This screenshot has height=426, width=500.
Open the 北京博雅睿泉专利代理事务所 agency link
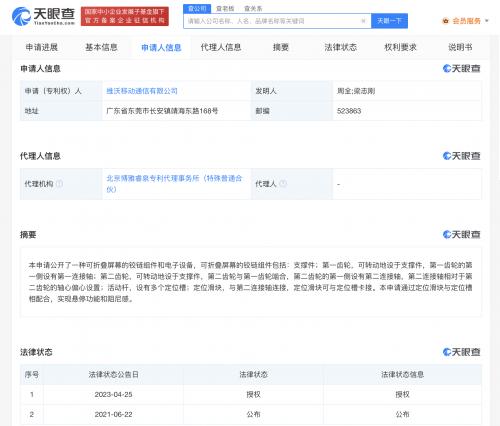pyautogui.click(x=174, y=184)
